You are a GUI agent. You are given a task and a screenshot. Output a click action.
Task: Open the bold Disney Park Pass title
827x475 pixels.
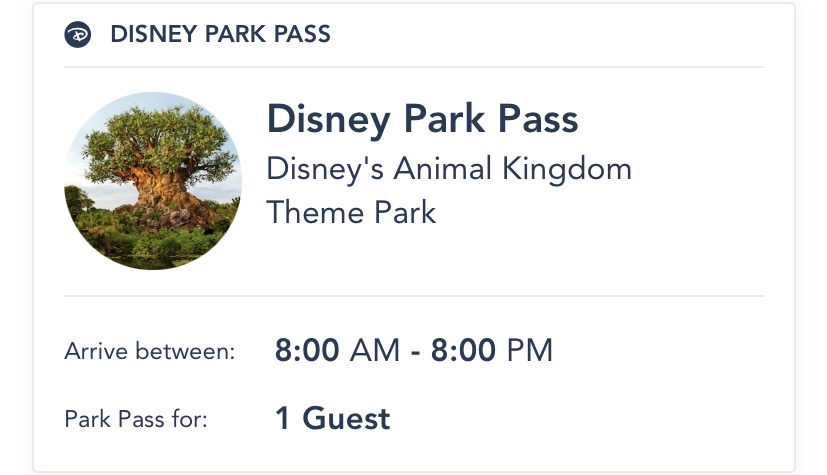(422, 120)
